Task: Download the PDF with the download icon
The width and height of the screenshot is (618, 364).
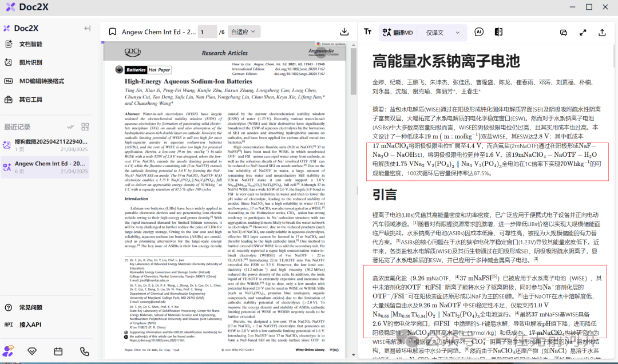Action: click(344, 32)
